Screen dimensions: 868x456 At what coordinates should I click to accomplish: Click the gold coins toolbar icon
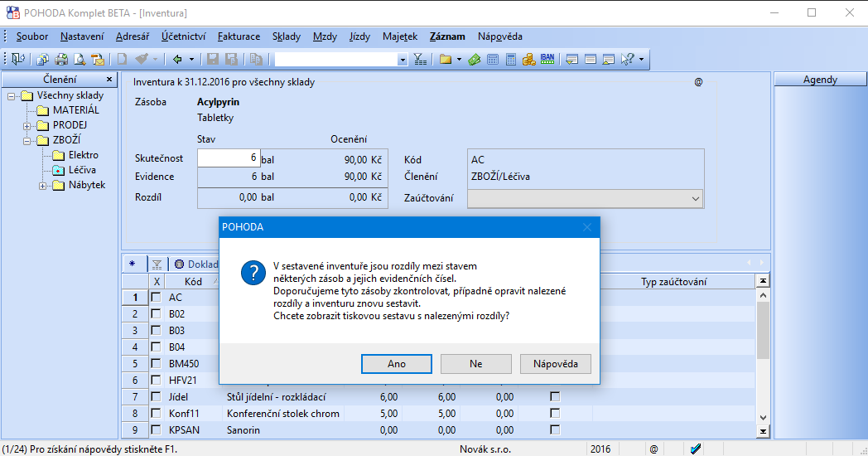(528, 60)
